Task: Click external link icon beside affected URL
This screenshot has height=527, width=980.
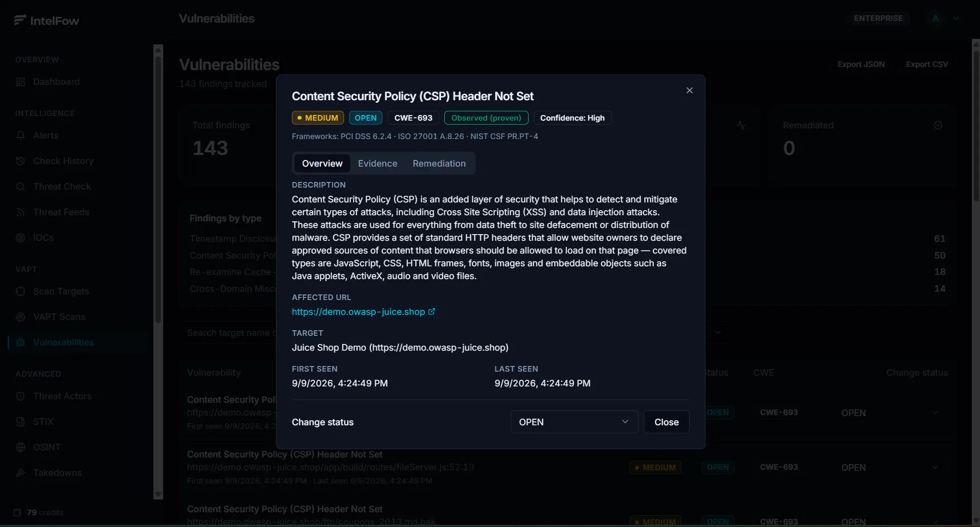Action: 431,312
